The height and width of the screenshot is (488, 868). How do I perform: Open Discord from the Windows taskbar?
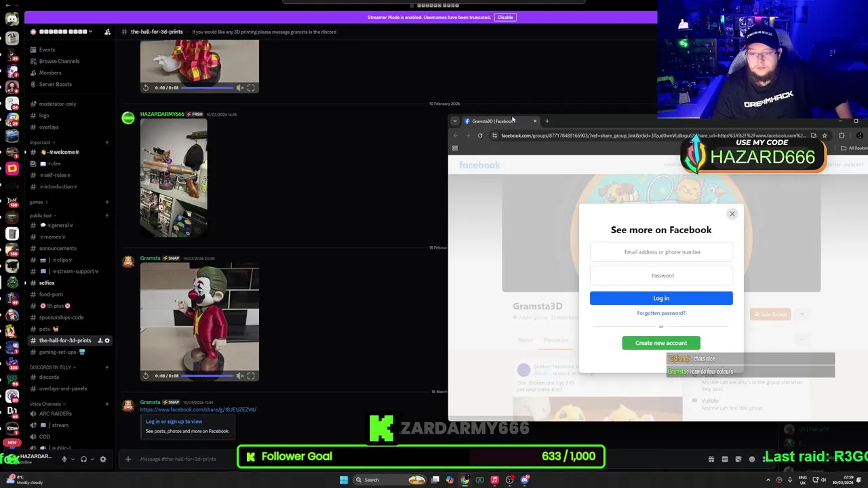tap(525, 480)
